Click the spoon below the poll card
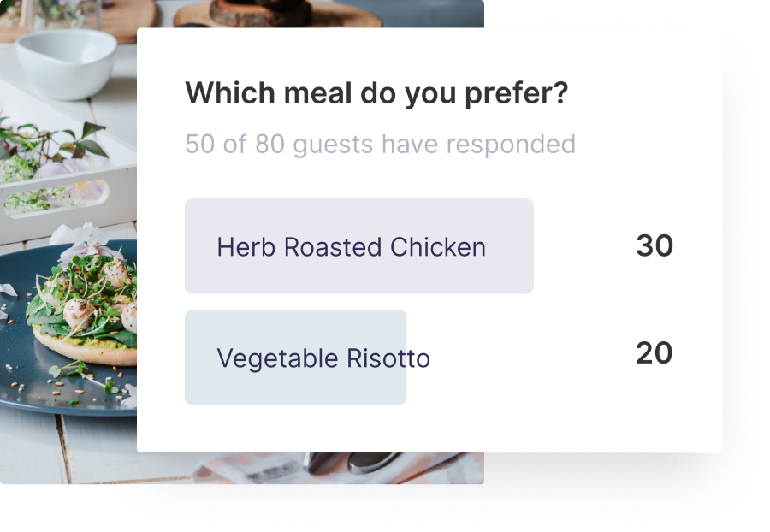 [x=358, y=463]
